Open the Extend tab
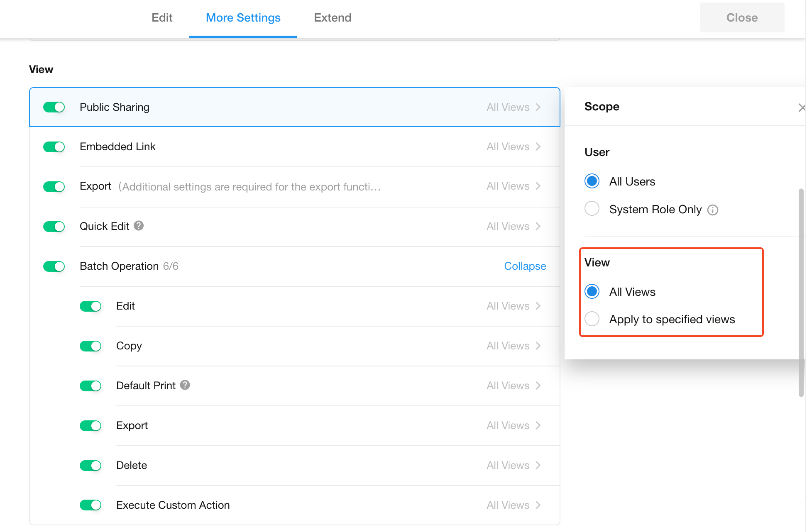The height and width of the screenshot is (532, 807). tap(333, 18)
